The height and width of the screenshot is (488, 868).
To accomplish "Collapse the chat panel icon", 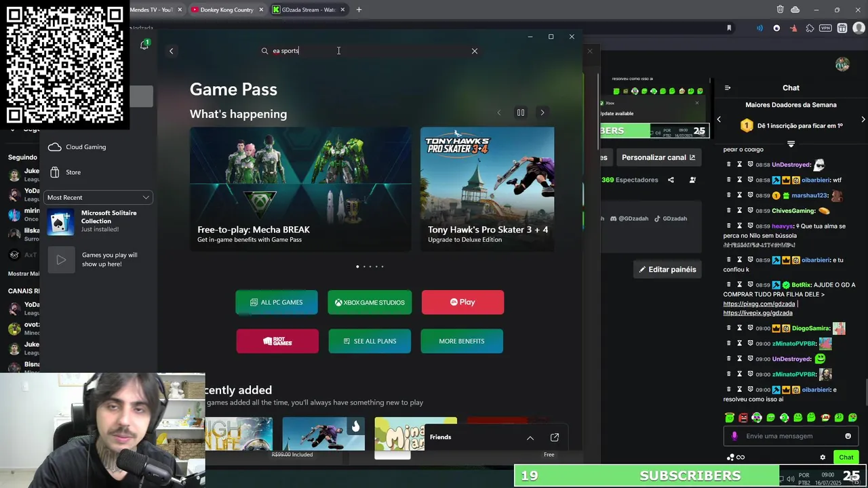I will coord(728,87).
